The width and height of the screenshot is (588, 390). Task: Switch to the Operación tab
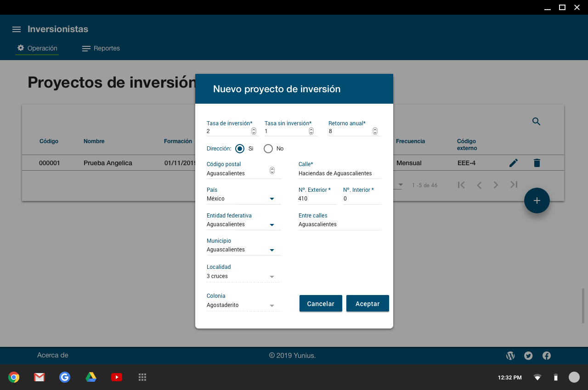37,49
